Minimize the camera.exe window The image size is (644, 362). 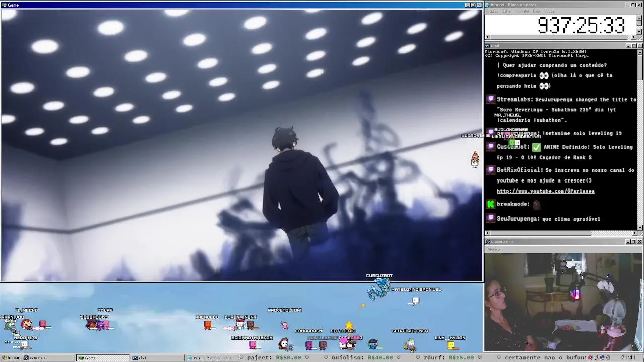point(627,241)
